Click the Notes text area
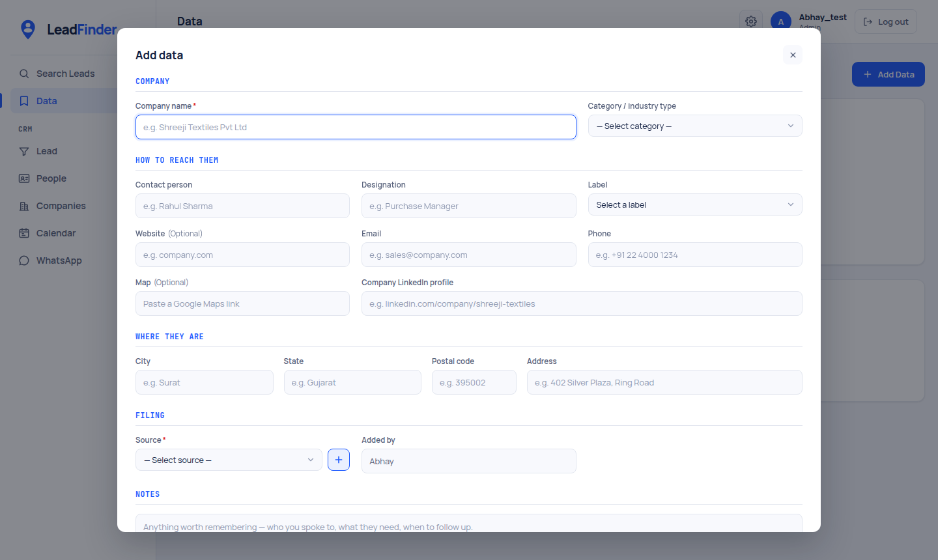938x560 pixels. coord(469,524)
